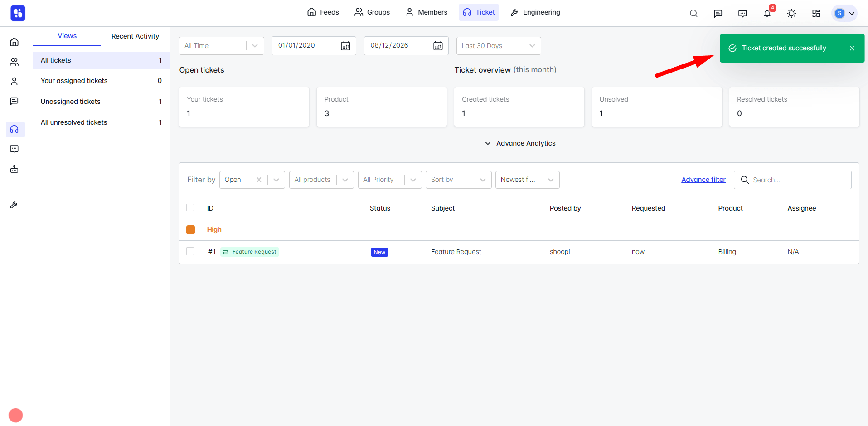This screenshot has width=868, height=426.
Task: Open the Last 30 Days dropdown
Action: coord(499,46)
